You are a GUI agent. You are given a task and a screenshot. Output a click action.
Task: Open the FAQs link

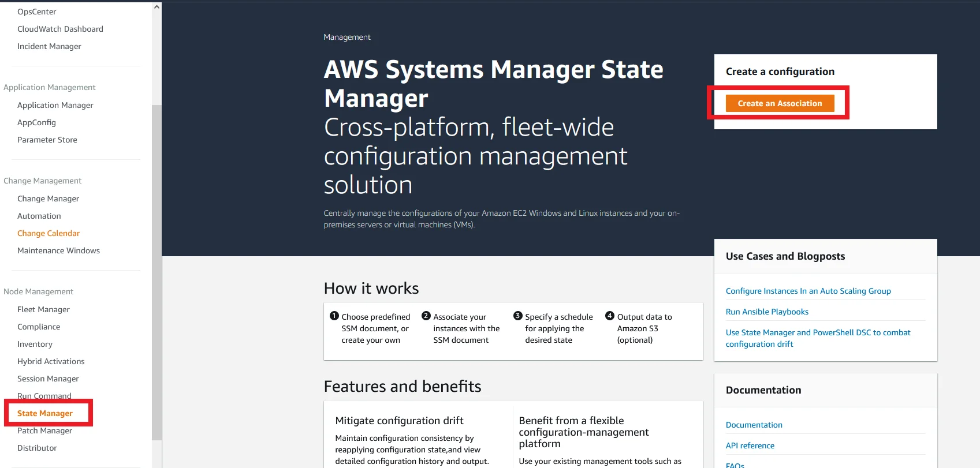tap(735, 465)
